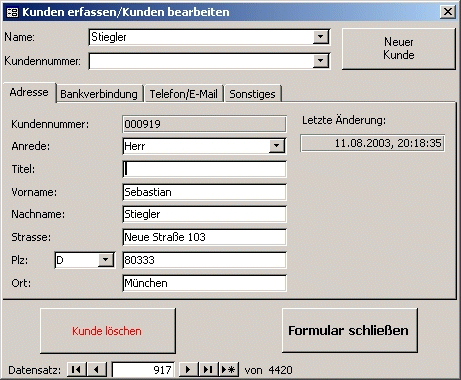
Task: Open the Sonstiges tab
Action: (x=253, y=94)
